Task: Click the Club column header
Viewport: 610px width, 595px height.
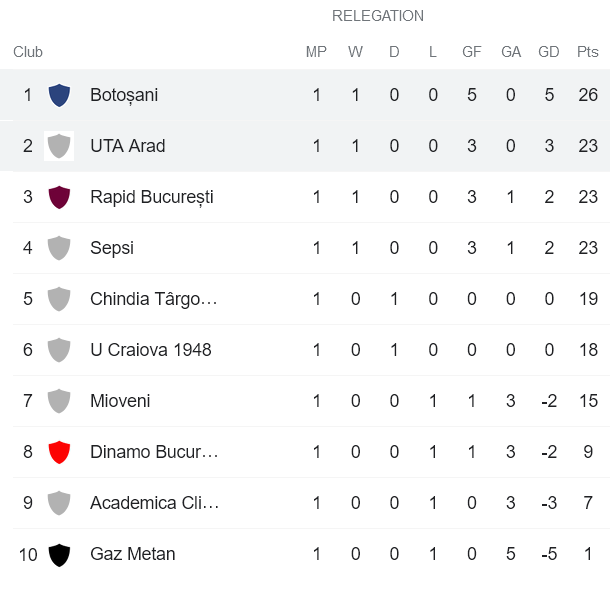Action: (28, 52)
